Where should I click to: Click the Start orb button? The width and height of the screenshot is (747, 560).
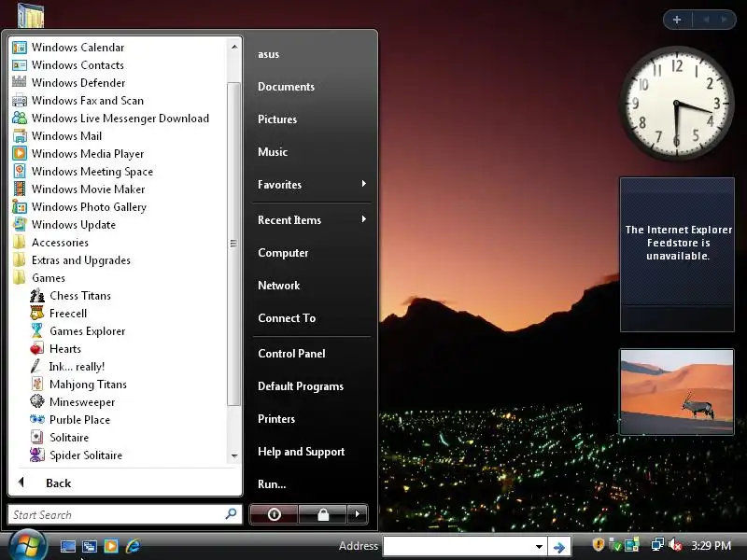[27, 545]
